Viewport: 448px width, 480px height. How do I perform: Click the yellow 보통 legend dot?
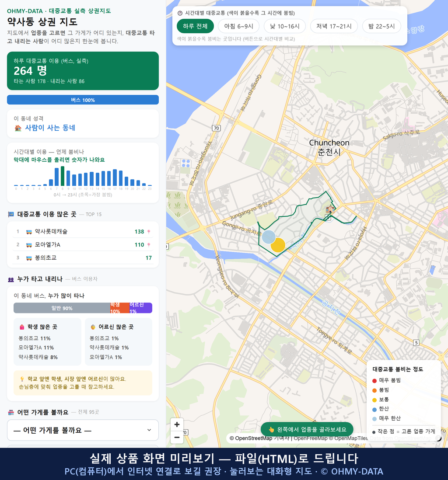374,400
